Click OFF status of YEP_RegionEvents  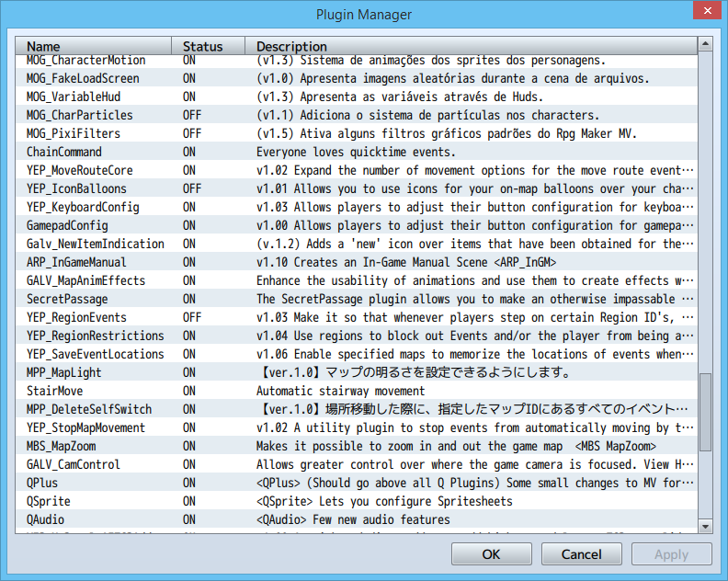[192, 317]
